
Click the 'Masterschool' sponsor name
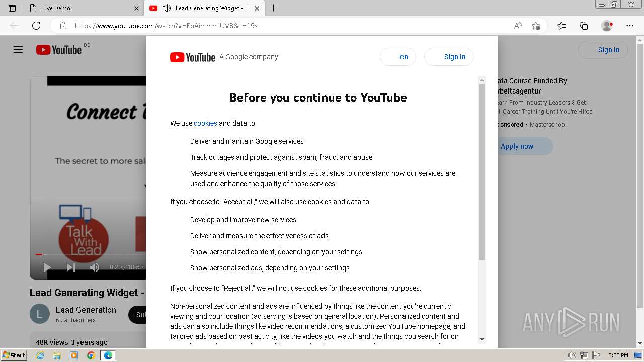pos(548,125)
